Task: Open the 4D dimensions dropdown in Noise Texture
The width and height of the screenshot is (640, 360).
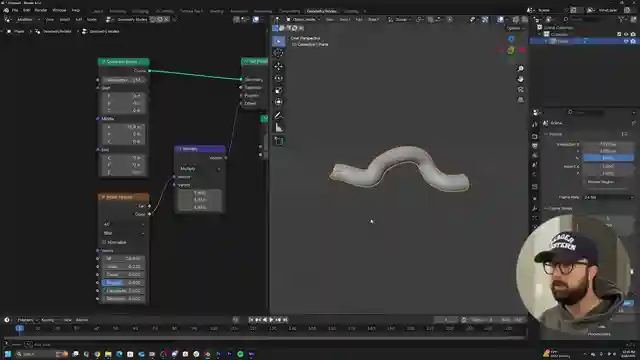Action: pos(124,224)
